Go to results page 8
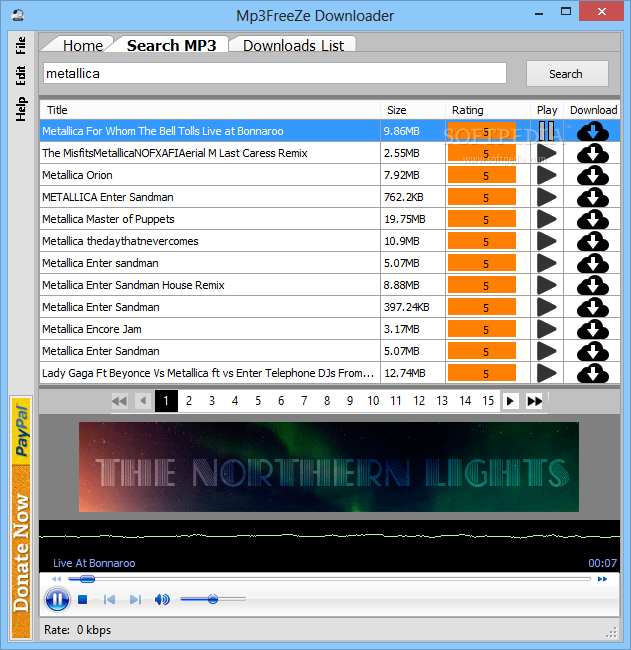 pos(327,401)
